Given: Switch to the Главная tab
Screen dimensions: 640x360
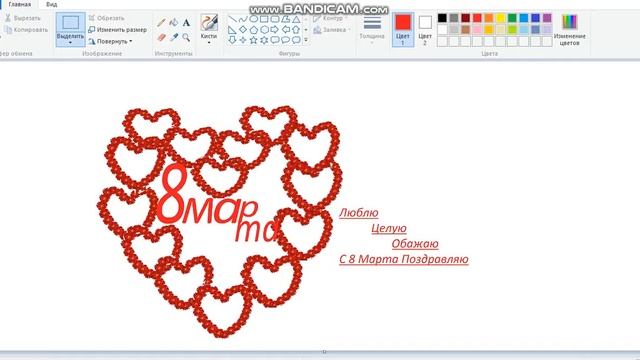Looking at the screenshot, I should pyautogui.click(x=20, y=4).
